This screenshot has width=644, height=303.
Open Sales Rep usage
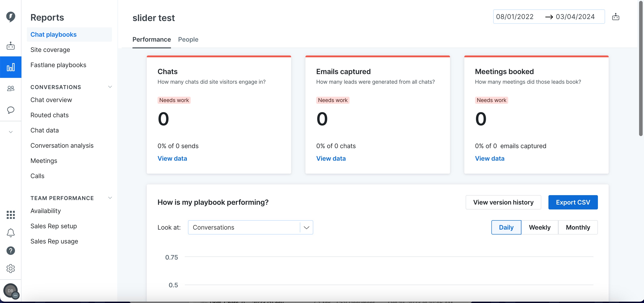pyautogui.click(x=54, y=241)
